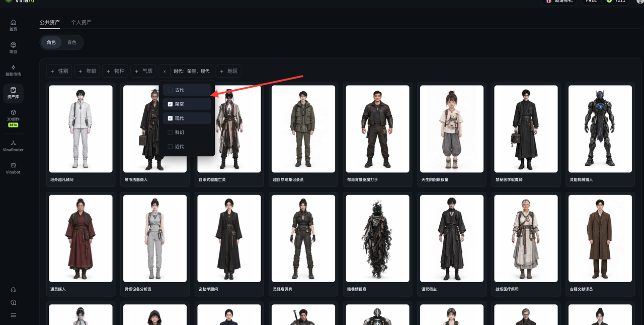This screenshot has height=325, width=644.
Task: Open 项目 projects in sidebar
Action: tap(13, 48)
